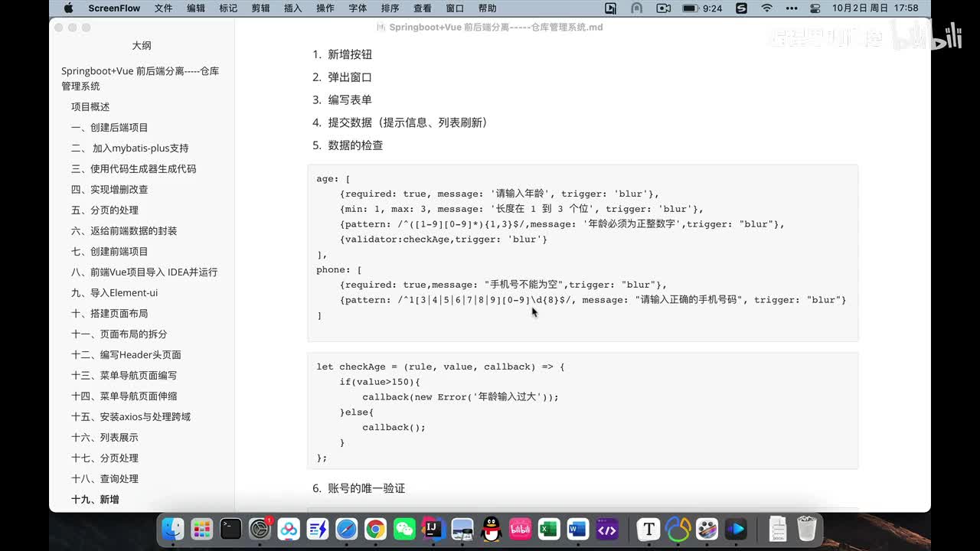Open the 字体 menu

358,8
